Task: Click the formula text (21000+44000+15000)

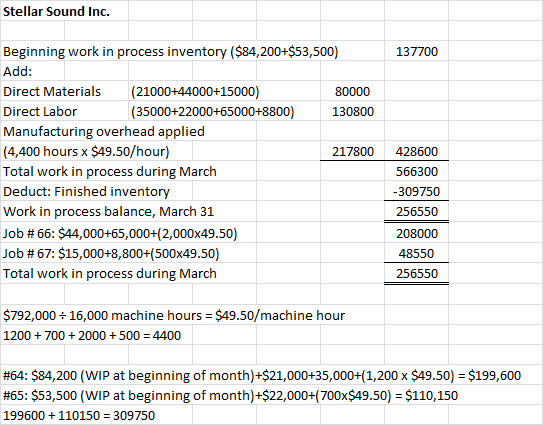Action: (195, 91)
